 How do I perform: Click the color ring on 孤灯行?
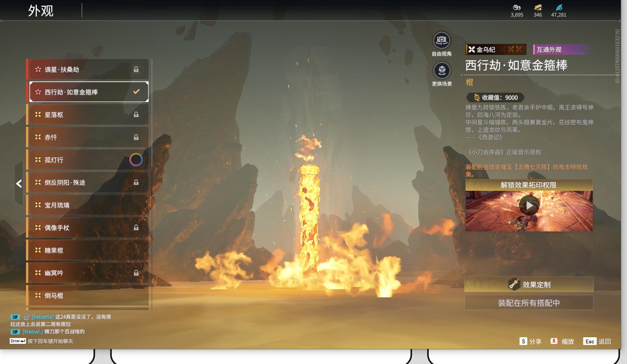coord(136,160)
